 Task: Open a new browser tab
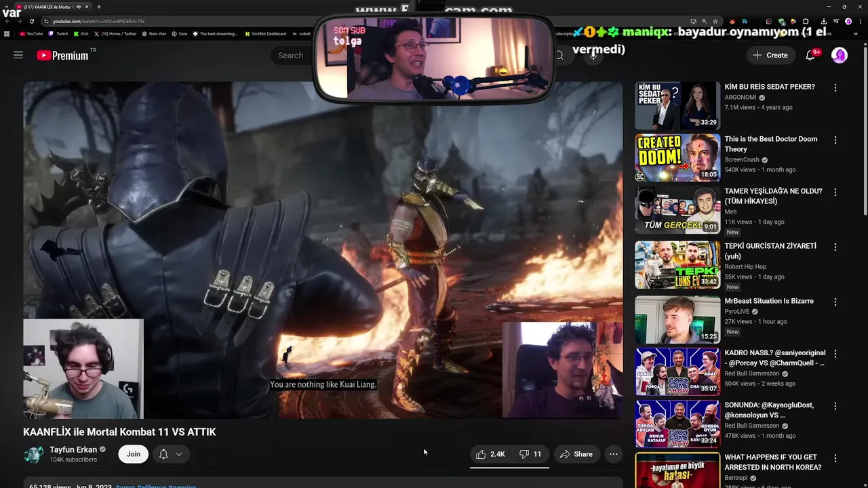(99, 7)
